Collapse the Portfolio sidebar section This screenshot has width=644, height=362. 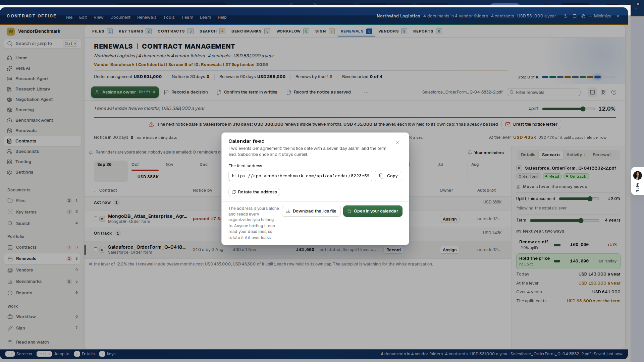16,236
